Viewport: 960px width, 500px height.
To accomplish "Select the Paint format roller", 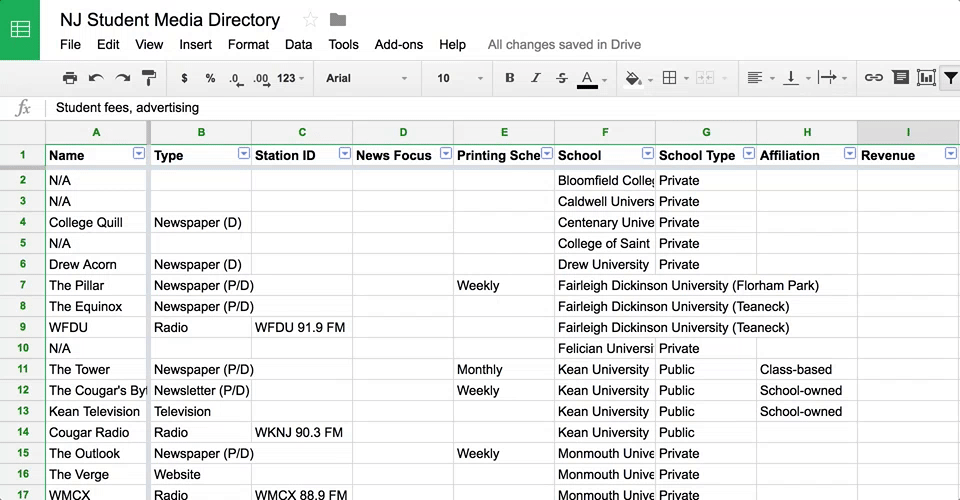I will point(149,78).
